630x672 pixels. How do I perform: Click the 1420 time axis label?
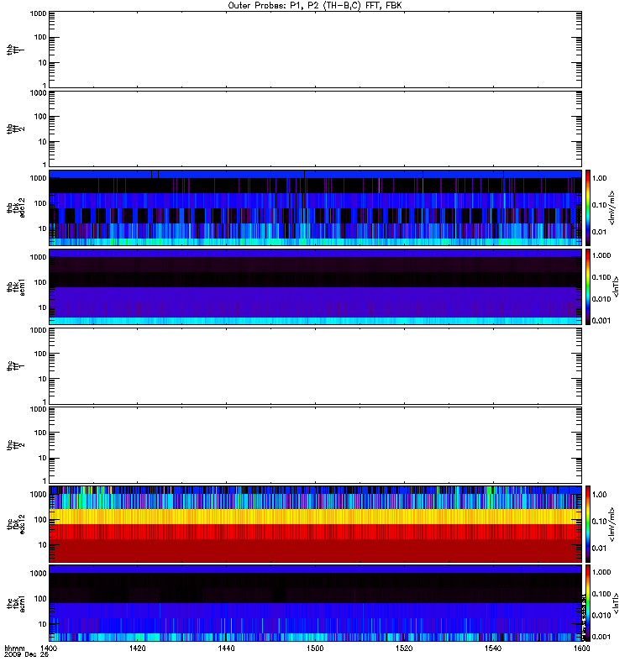pos(138,648)
